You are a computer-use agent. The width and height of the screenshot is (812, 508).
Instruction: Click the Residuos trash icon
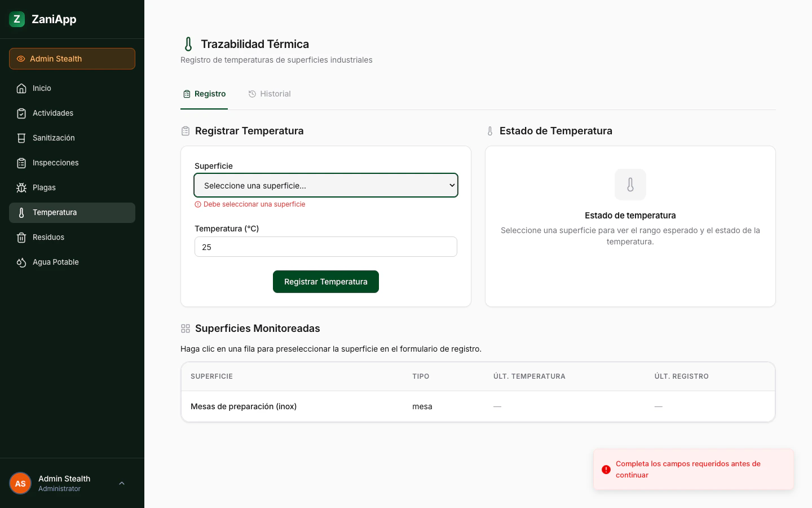[21, 237]
